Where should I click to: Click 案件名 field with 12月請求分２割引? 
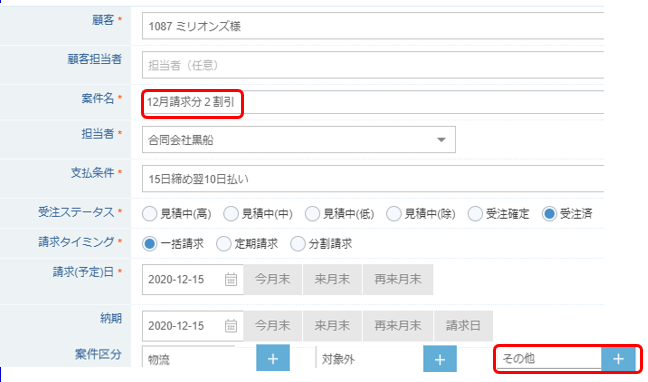point(373,102)
